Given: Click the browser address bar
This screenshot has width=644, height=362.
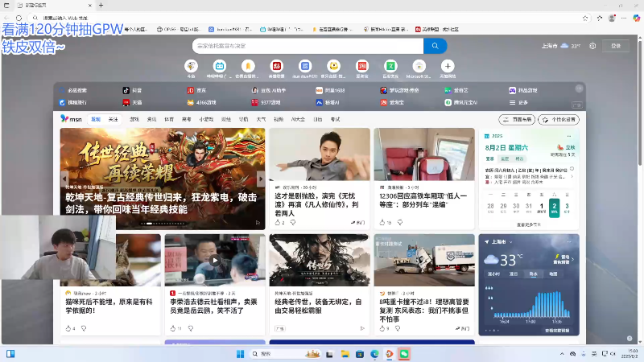Looking at the screenshot, I should tap(308, 18).
